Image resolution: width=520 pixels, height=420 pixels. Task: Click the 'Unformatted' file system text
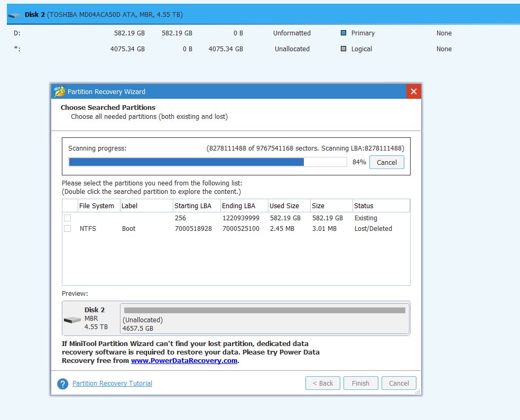[292, 33]
